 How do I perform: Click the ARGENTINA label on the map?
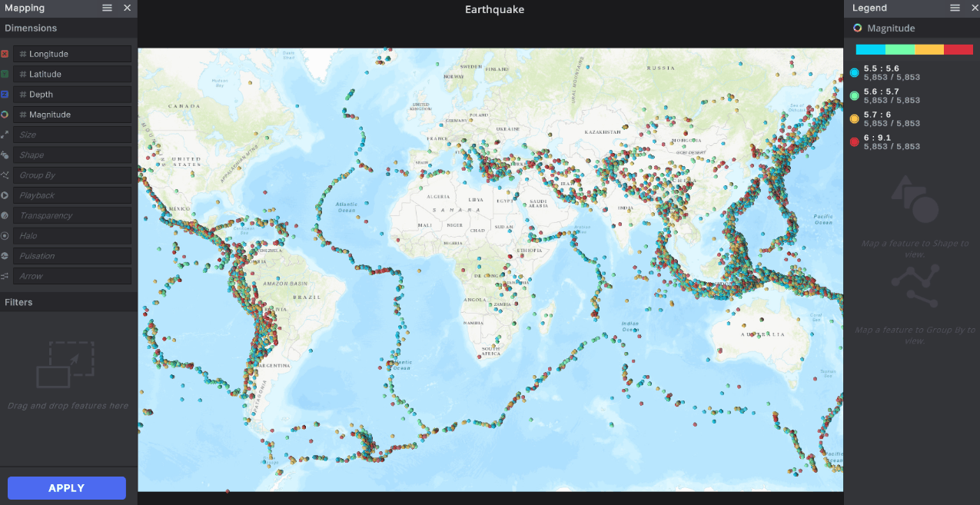point(276,366)
